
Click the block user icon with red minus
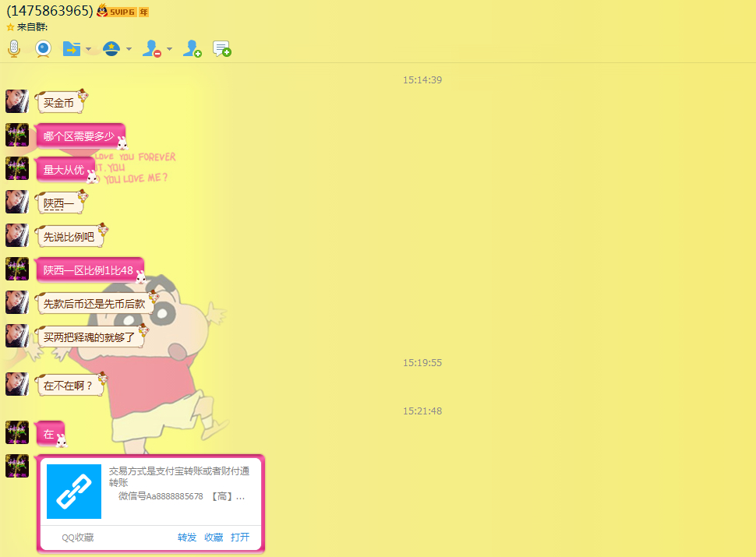pos(152,48)
